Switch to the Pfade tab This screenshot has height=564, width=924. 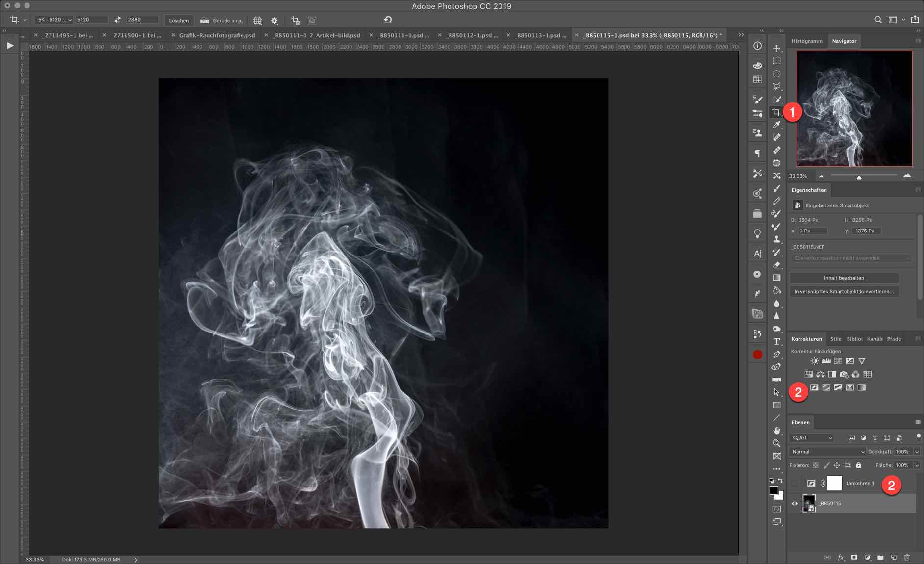point(894,339)
